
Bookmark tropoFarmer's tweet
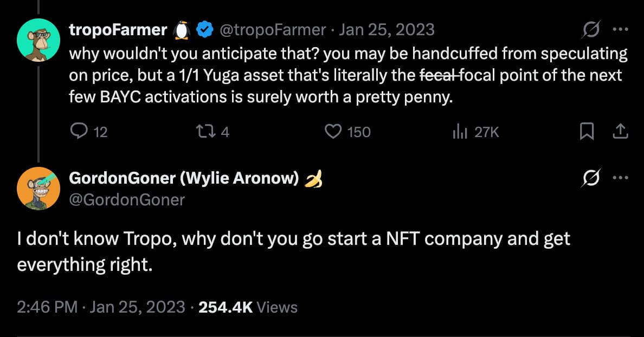click(587, 132)
